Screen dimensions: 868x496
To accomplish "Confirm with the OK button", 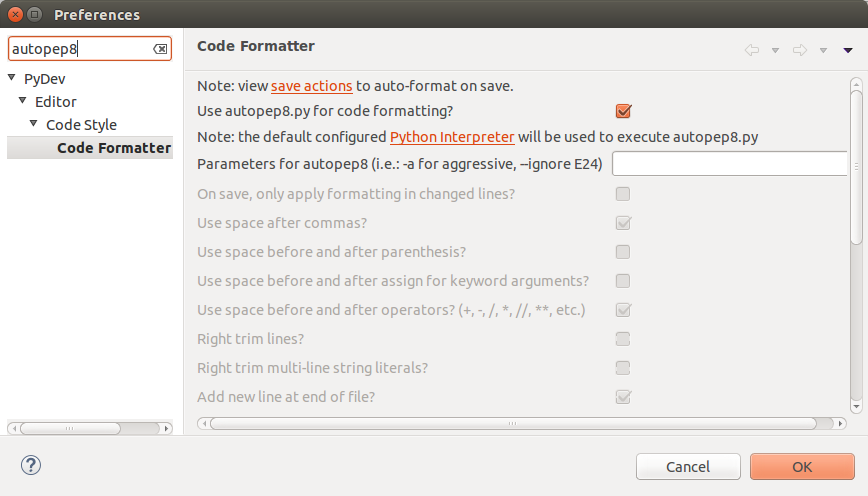I will (802, 467).
